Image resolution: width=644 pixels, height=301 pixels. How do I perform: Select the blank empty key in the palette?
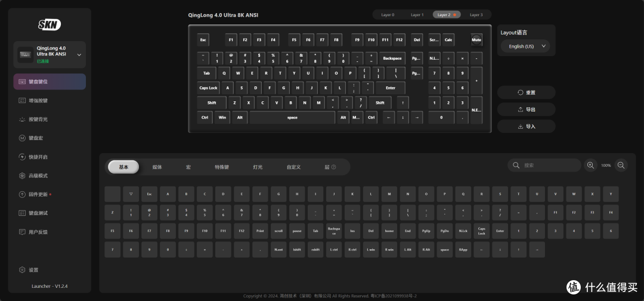tap(113, 194)
